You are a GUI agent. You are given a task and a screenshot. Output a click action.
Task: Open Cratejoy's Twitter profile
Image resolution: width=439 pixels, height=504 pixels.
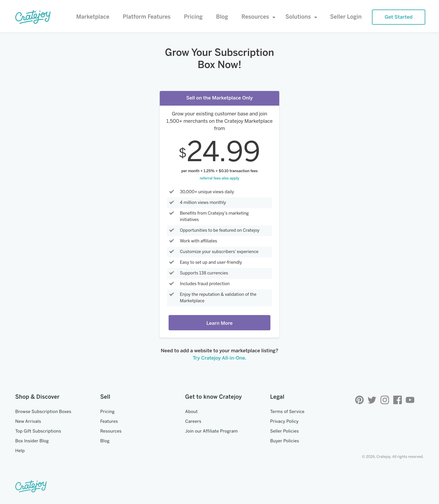372,400
